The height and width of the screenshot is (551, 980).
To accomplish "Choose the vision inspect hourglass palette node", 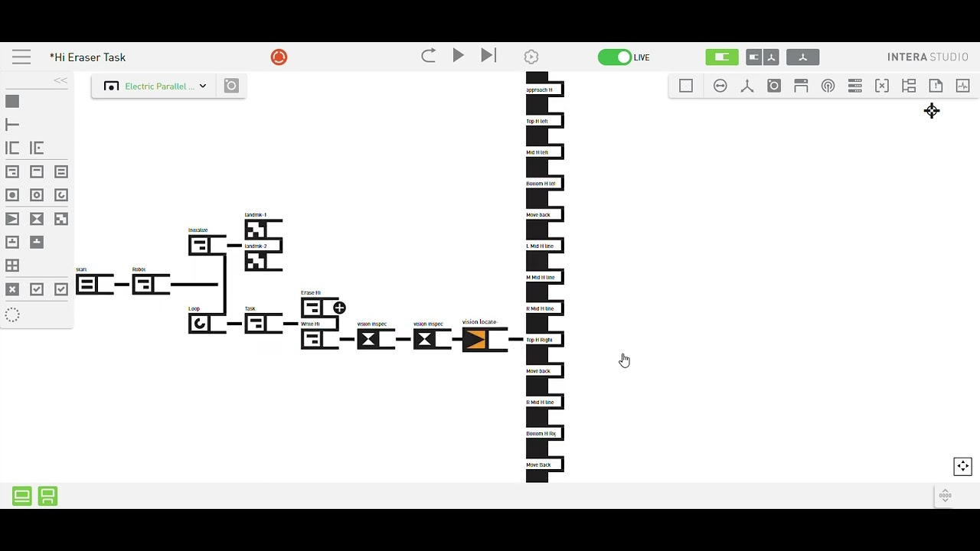I will (37, 219).
